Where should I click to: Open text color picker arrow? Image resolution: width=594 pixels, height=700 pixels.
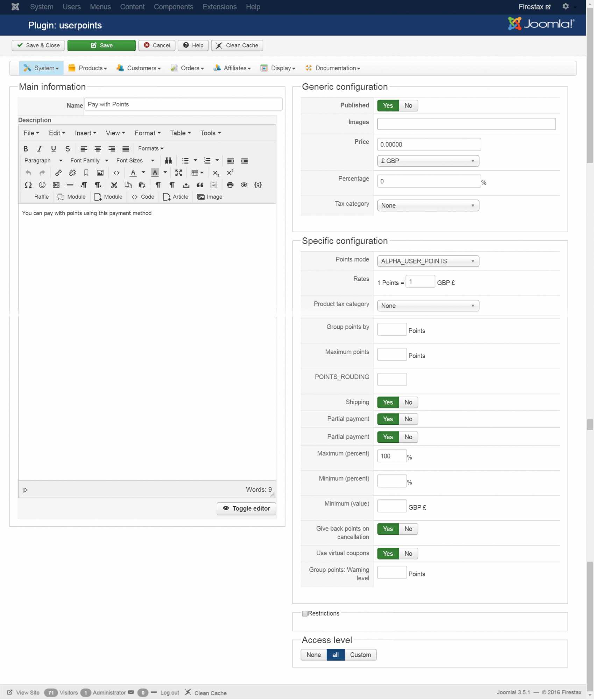(x=143, y=173)
